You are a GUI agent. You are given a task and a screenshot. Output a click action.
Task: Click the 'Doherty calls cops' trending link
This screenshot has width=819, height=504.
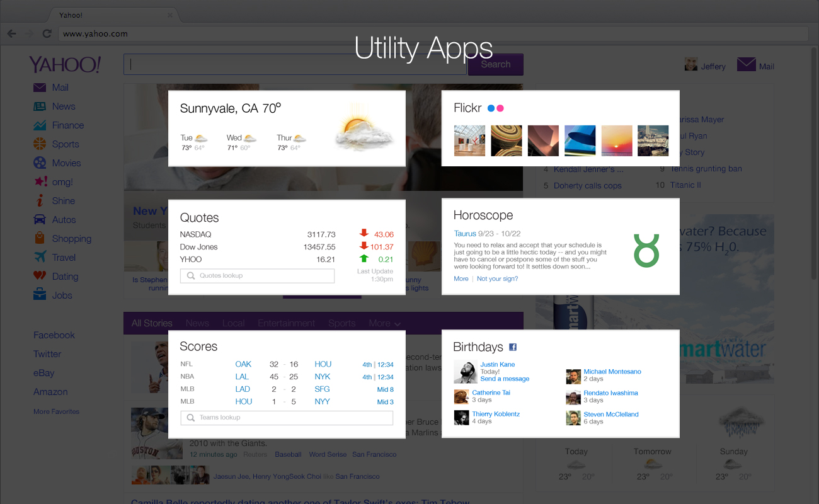[588, 186]
